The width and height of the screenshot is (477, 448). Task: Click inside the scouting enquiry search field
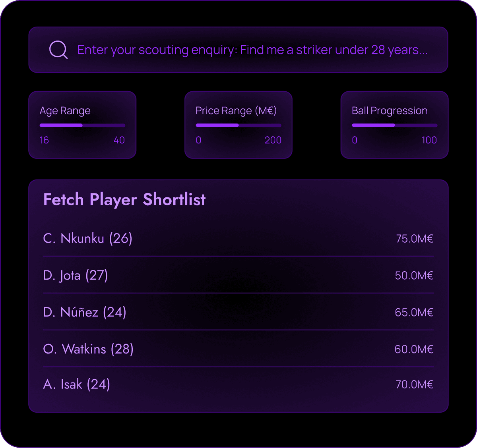pyautogui.click(x=238, y=50)
